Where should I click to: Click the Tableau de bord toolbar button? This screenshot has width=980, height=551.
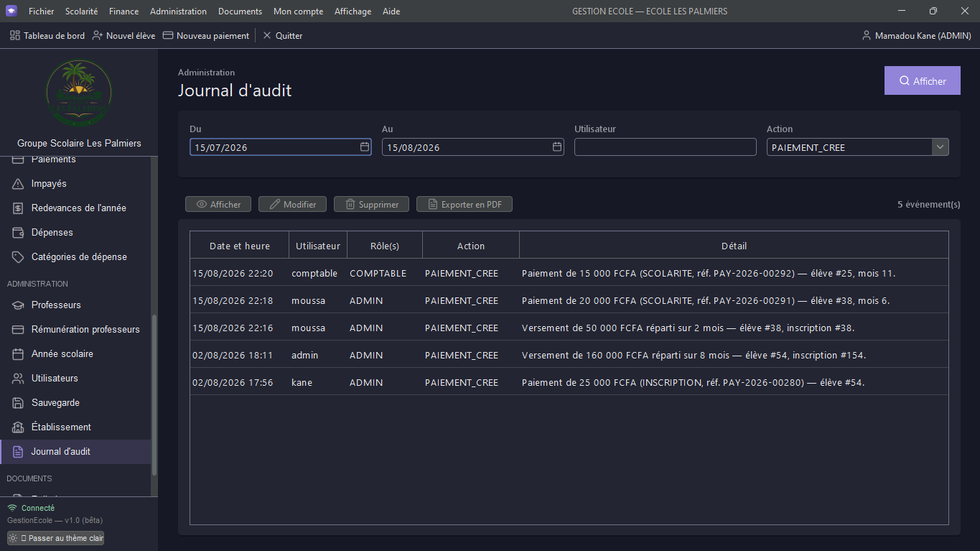47,36
